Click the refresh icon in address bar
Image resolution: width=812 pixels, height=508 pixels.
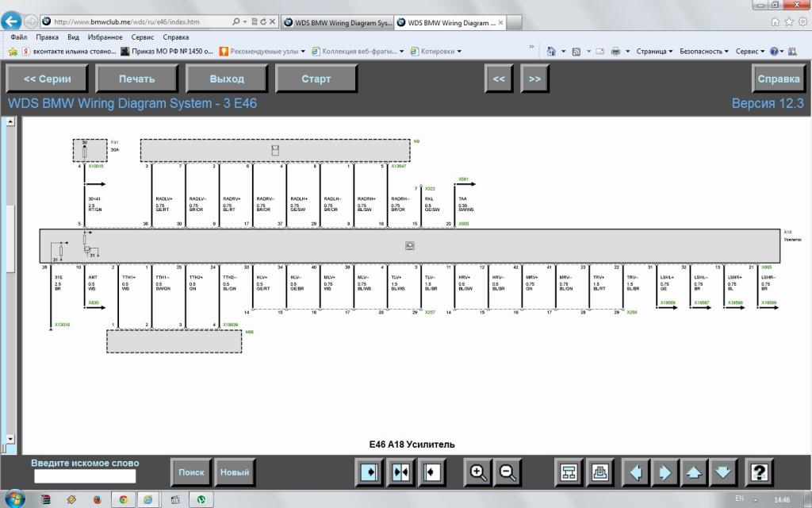click(263, 21)
